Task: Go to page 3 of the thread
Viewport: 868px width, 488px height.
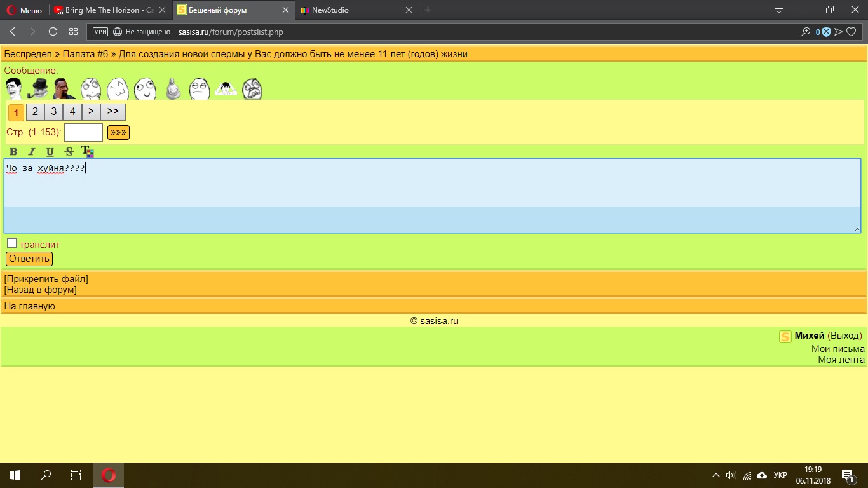Action: (53, 112)
